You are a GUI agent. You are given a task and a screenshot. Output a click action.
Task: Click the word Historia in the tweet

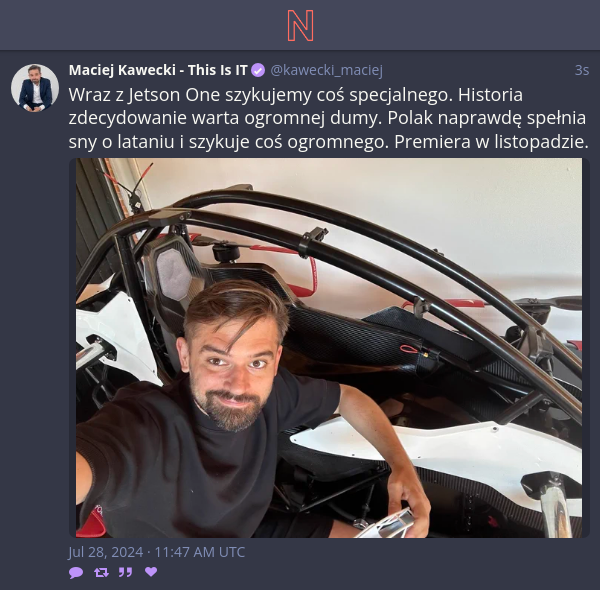pyautogui.click(x=490, y=95)
